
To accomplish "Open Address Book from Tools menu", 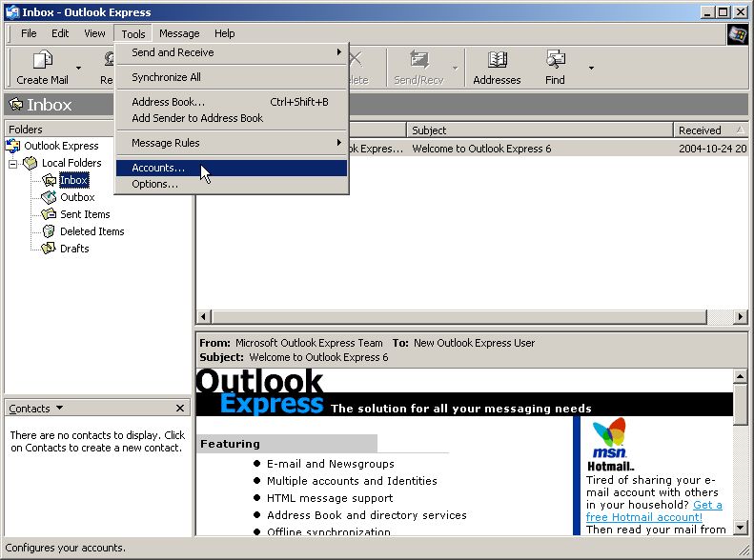I will click(x=232, y=102).
